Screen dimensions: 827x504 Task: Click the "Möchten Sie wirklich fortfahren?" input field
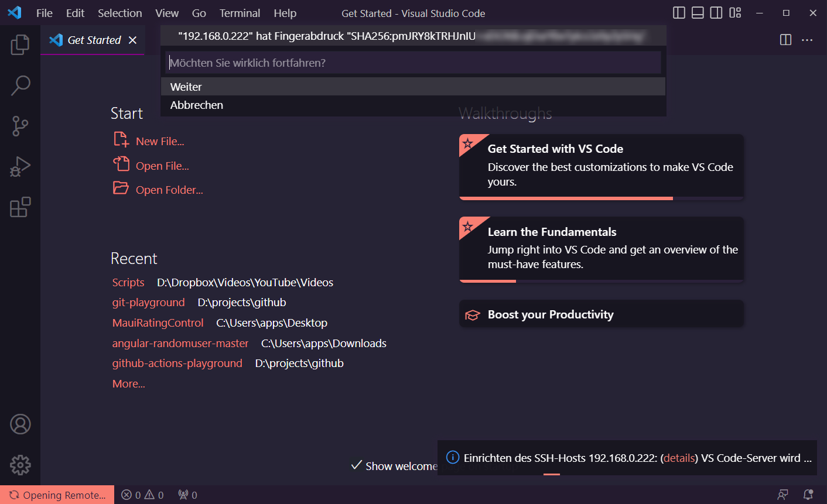(x=413, y=63)
